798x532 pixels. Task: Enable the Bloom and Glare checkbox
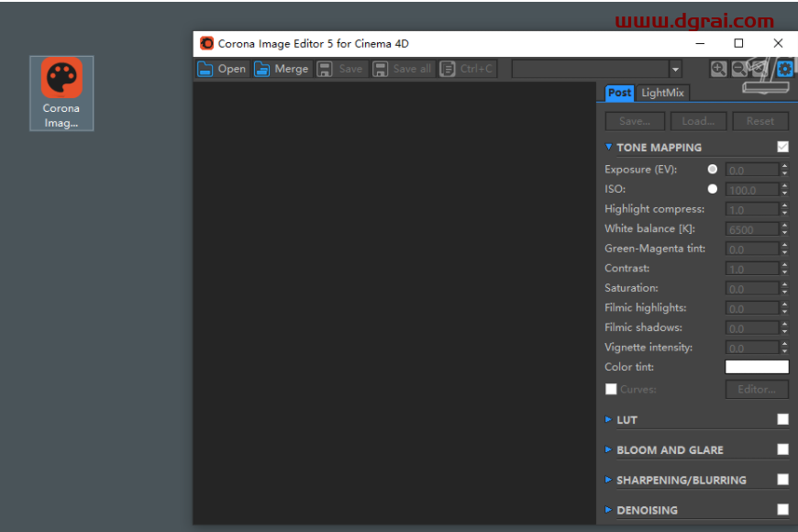click(782, 449)
